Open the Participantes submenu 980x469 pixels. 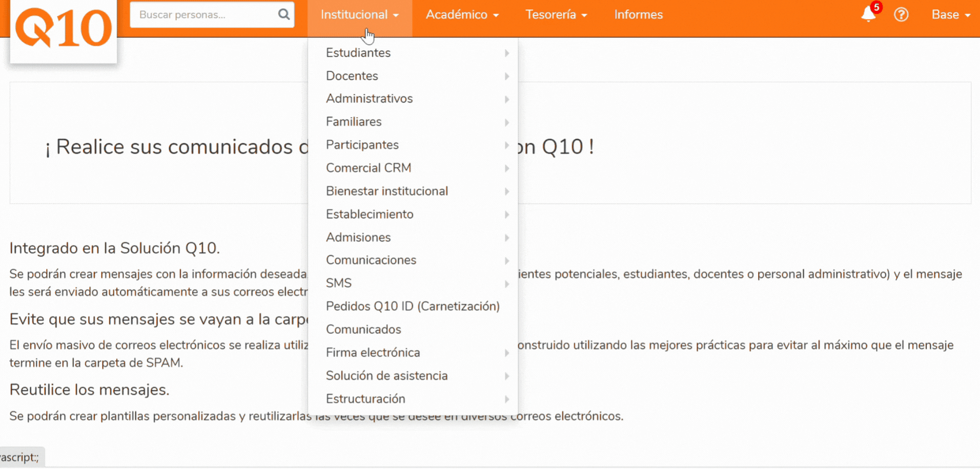pyautogui.click(x=413, y=145)
